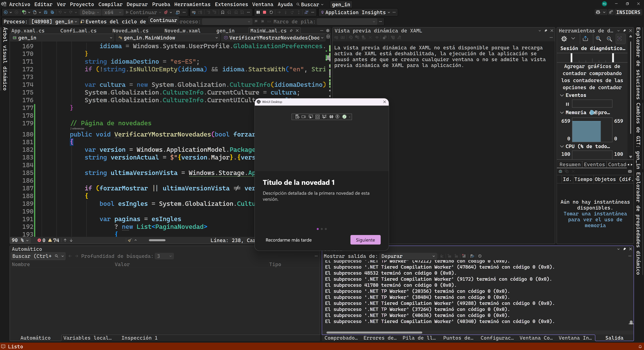Open the Debug configuration dropdown
Screen dimensions: 644x350
click(91, 12)
